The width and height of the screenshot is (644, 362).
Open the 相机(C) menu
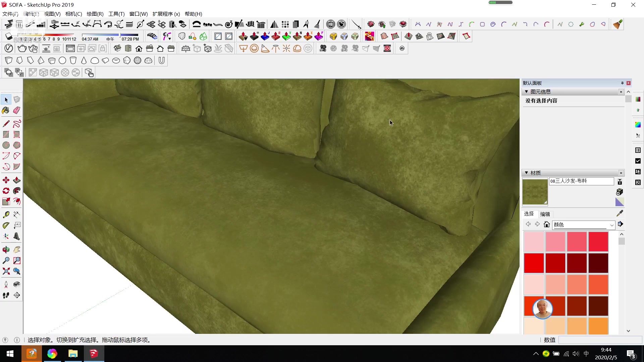pos(73,14)
